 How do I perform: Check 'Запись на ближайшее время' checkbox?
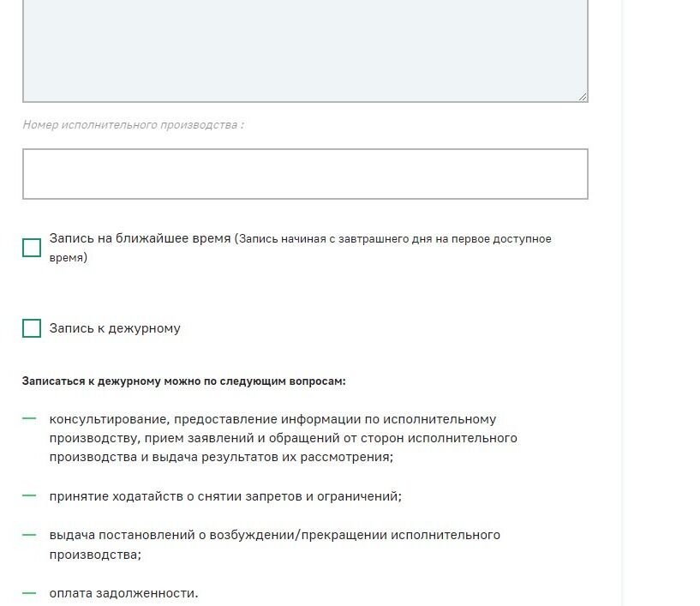pos(32,248)
